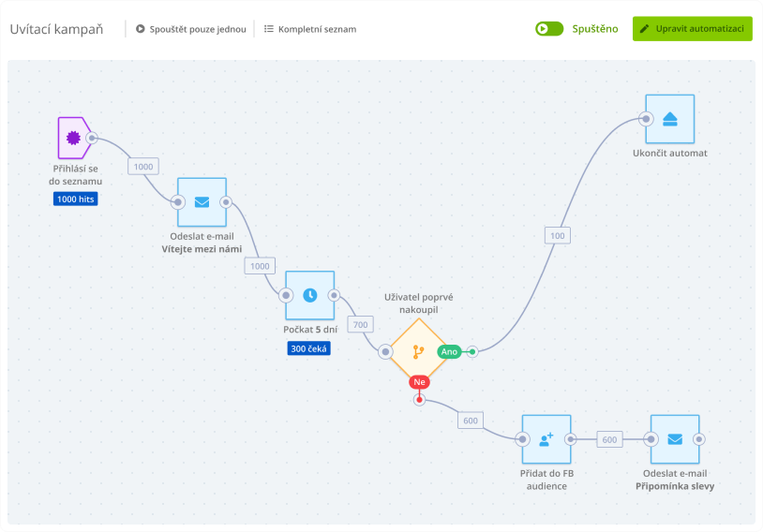Toggle the green Spuštěno automation switch
This screenshot has height=532, width=763.
point(549,28)
